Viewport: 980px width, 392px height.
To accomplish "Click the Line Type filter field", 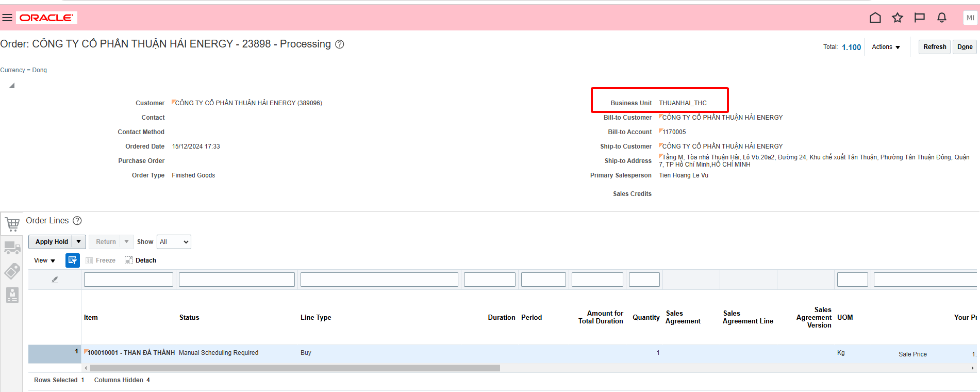I will pos(379,280).
